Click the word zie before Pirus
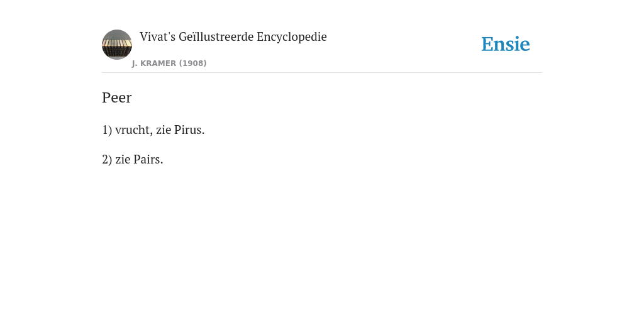 (x=164, y=130)
